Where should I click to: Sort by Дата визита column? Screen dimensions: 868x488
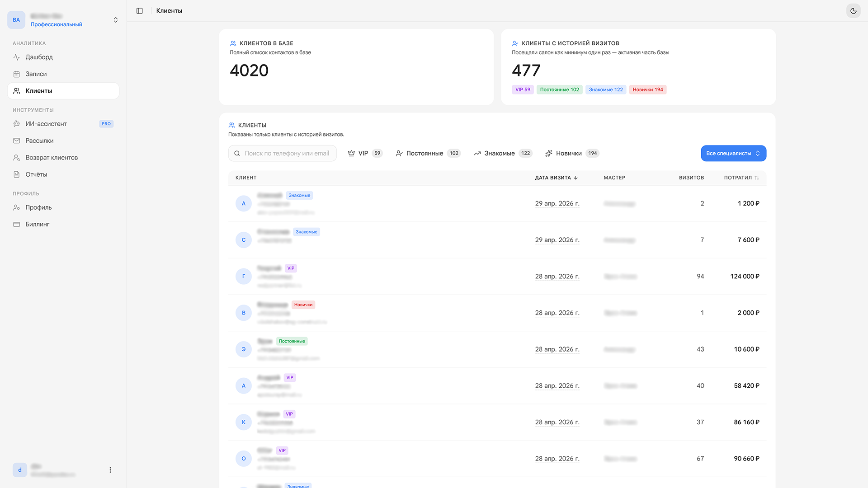(x=557, y=178)
